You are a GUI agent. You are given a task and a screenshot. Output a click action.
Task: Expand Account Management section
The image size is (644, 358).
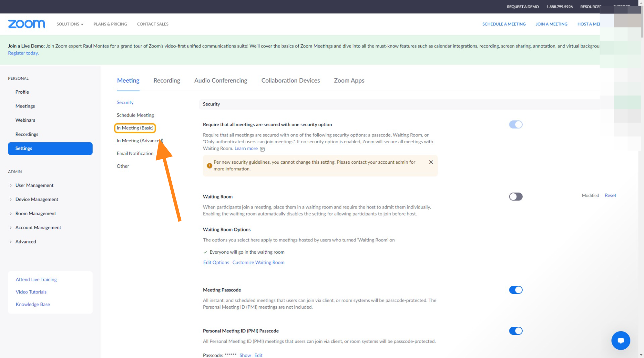click(x=38, y=228)
